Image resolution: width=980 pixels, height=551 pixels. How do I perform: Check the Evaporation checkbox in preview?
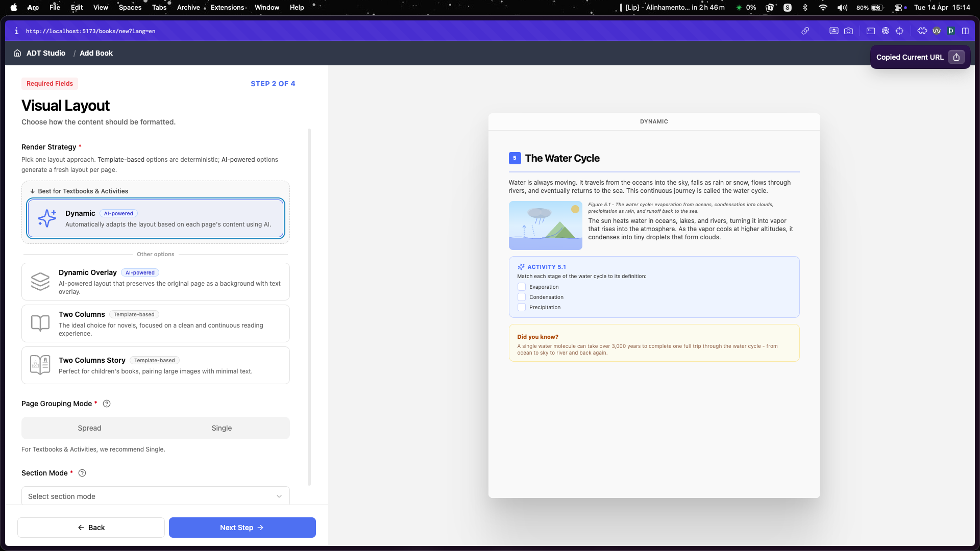point(522,287)
